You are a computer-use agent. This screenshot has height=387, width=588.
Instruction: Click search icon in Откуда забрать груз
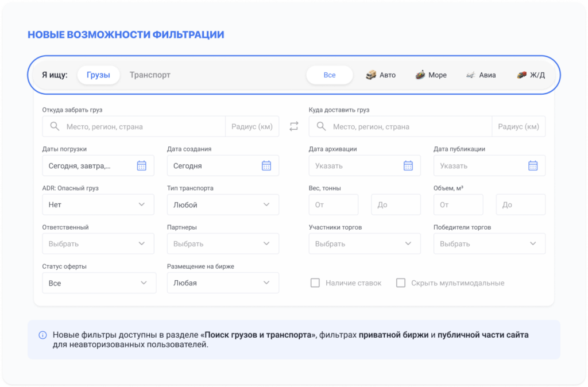pyautogui.click(x=55, y=126)
